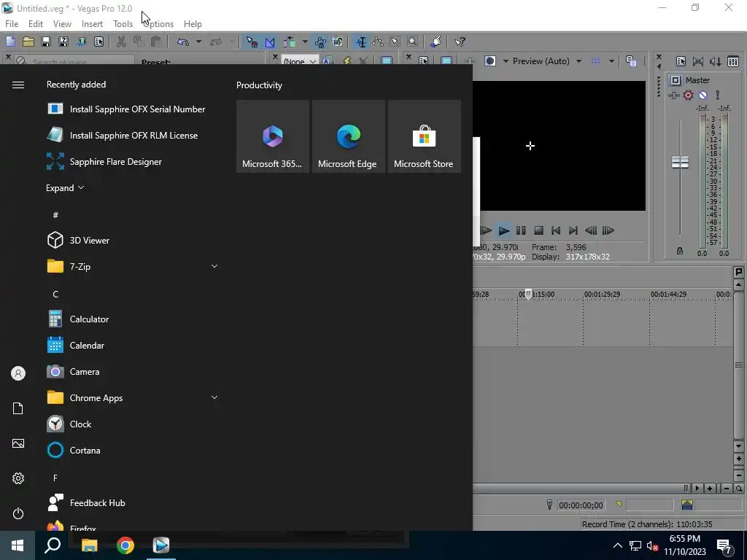Click the timeline cursor marker on ruler

tap(528, 294)
